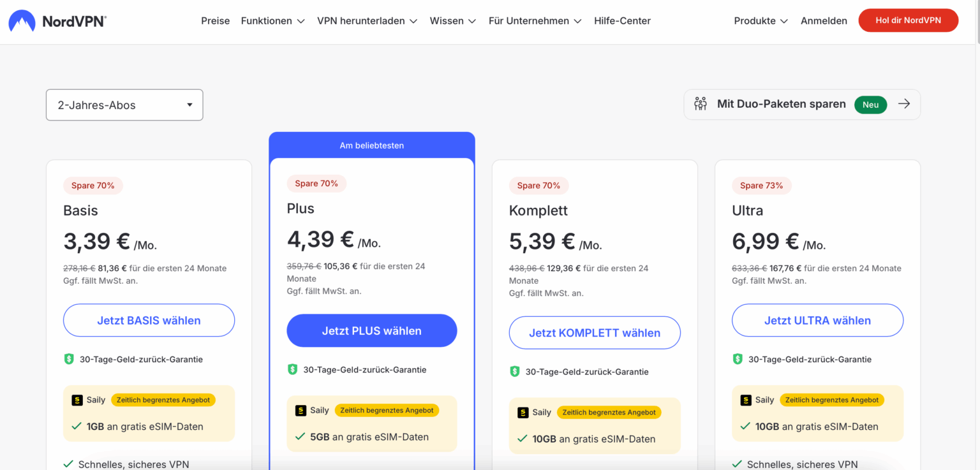
Task: Click the arrow icon in Duo-Pakete banner
Action: (904, 104)
